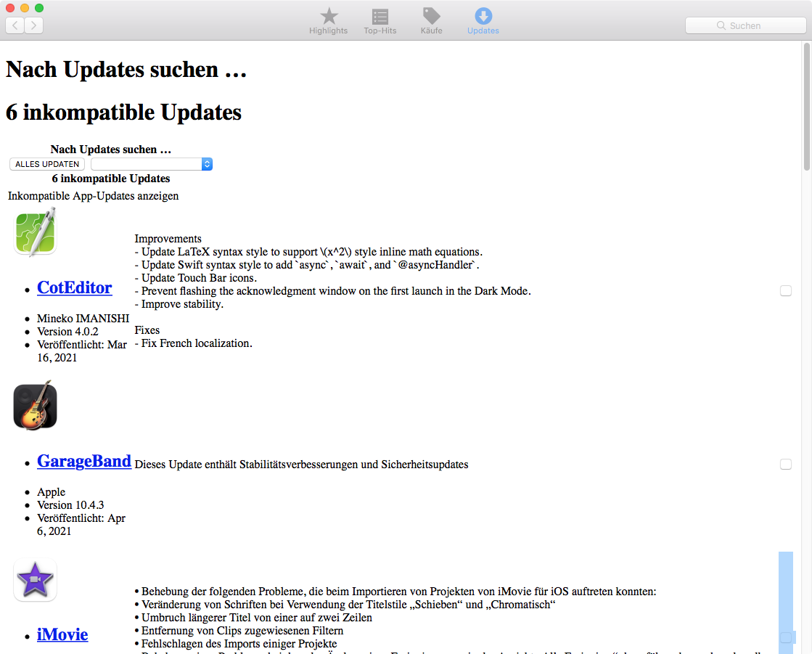Open the dropdown next to ALLES UPDATEN
This screenshot has height=654, width=812.
[152, 164]
